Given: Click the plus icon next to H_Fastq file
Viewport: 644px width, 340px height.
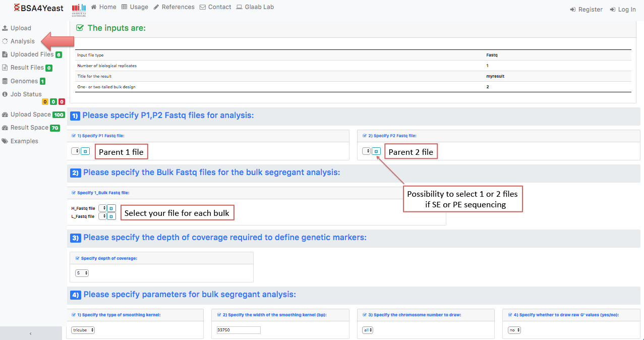Looking at the screenshot, I should point(111,208).
